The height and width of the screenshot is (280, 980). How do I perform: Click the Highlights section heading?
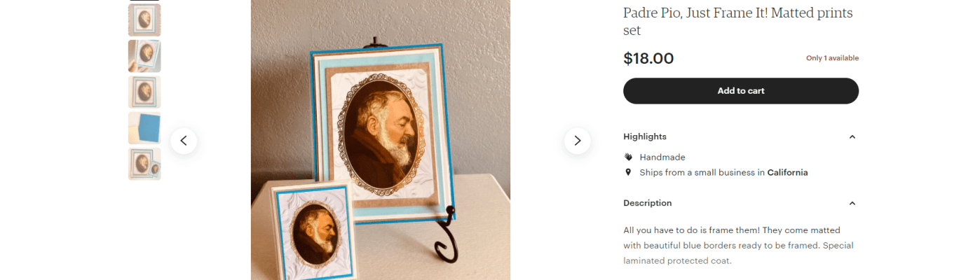click(645, 136)
